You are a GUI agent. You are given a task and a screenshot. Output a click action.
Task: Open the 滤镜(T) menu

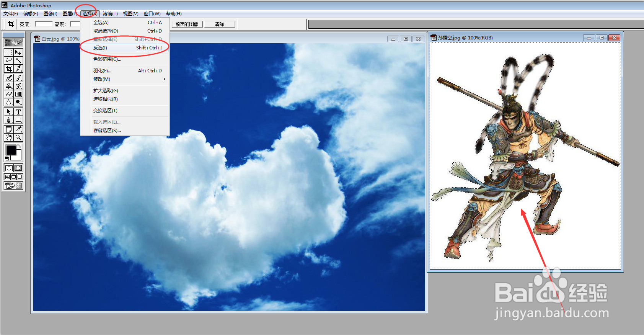point(110,14)
